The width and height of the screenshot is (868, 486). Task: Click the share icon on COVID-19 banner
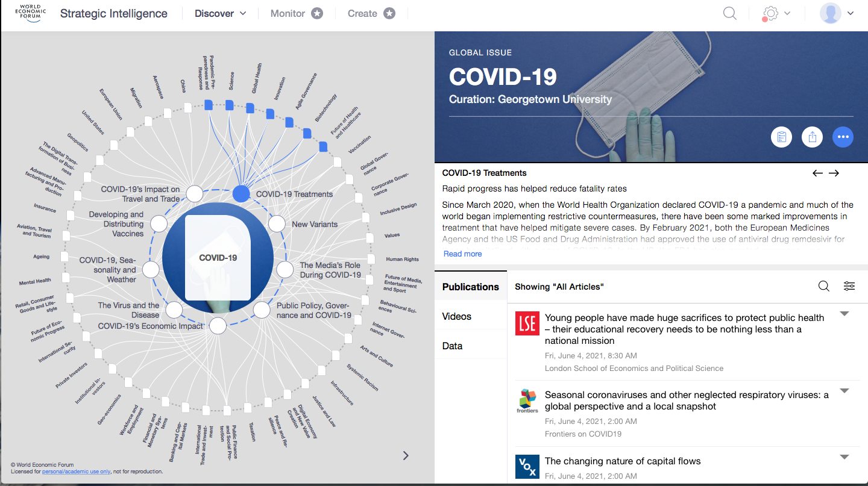pyautogui.click(x=813, y=137)
